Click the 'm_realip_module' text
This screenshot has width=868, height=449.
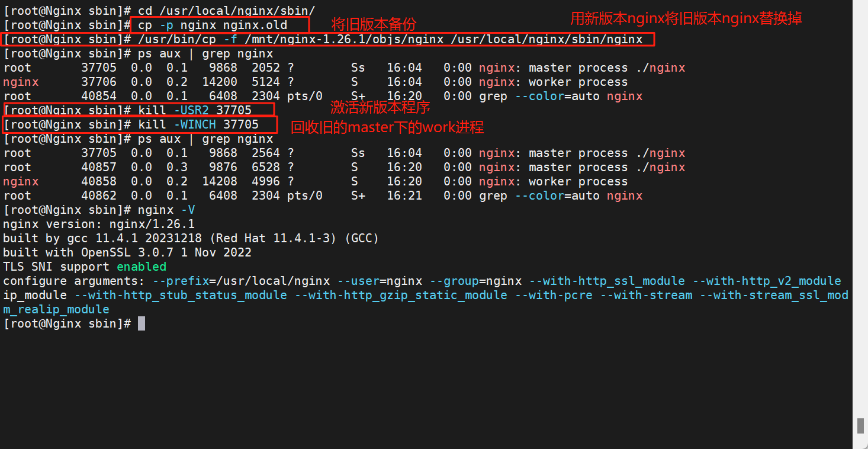tap(56, 309)
